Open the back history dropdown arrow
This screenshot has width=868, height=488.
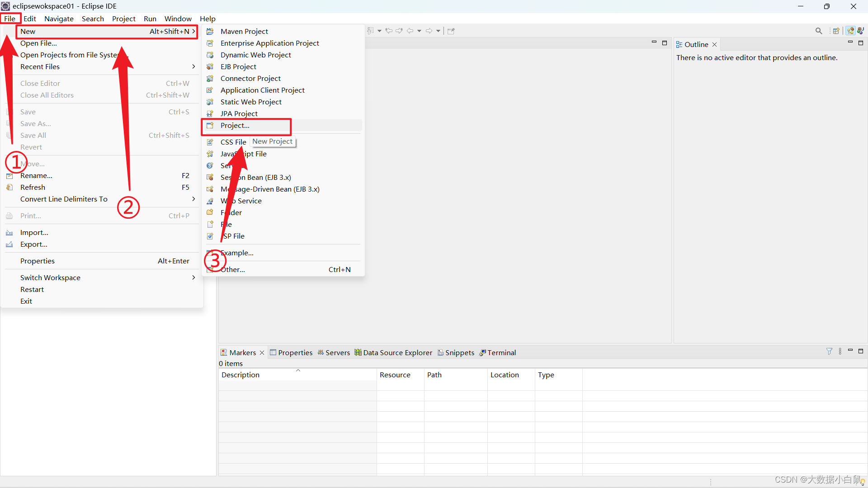point(420,31)
